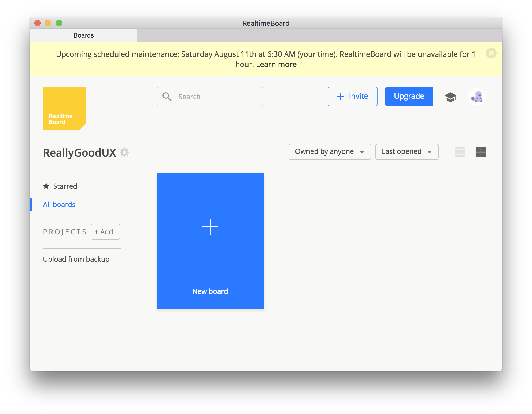Viewport: 532px width, 414px height.
Task: Click Upload from backup
Action: tap(76, 259)
